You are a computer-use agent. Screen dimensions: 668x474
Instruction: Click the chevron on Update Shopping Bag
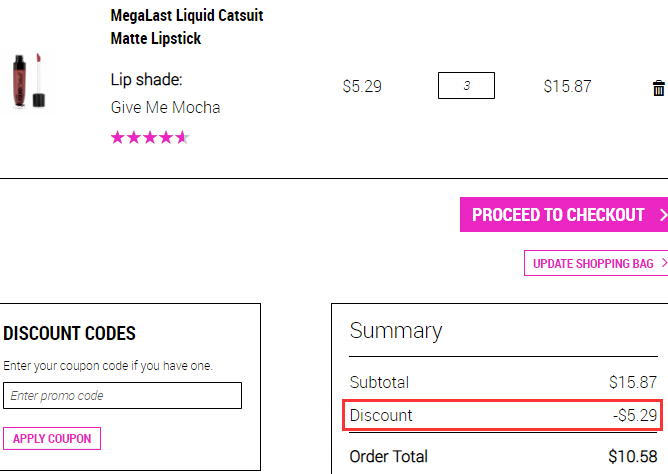point(664,263)
